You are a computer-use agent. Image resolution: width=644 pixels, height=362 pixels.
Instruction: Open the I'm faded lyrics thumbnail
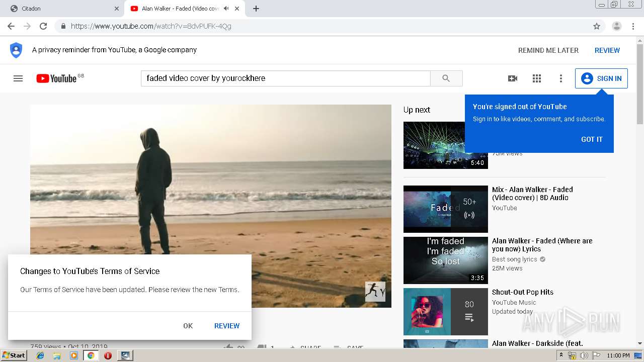tap(446, 260)
